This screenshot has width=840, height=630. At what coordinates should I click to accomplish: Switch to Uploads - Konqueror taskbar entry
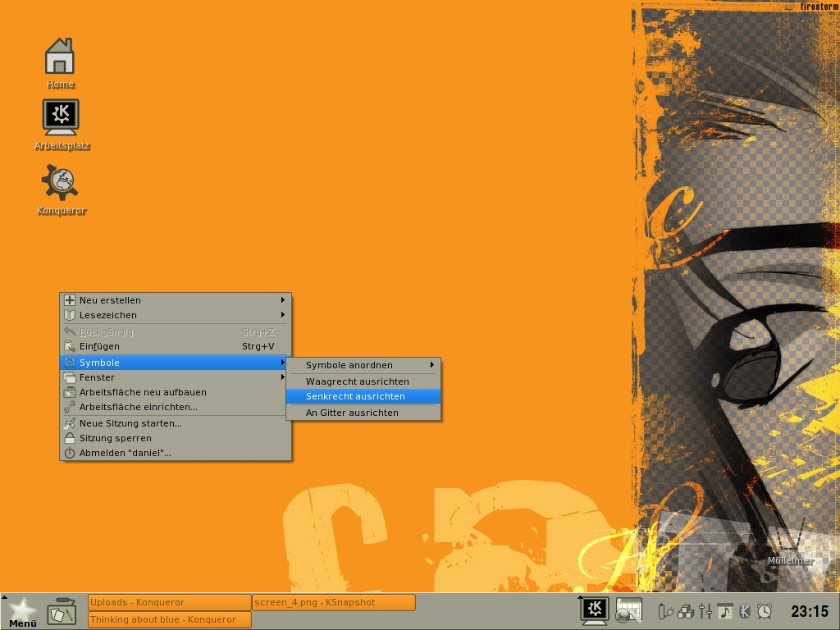click(169, 602)
